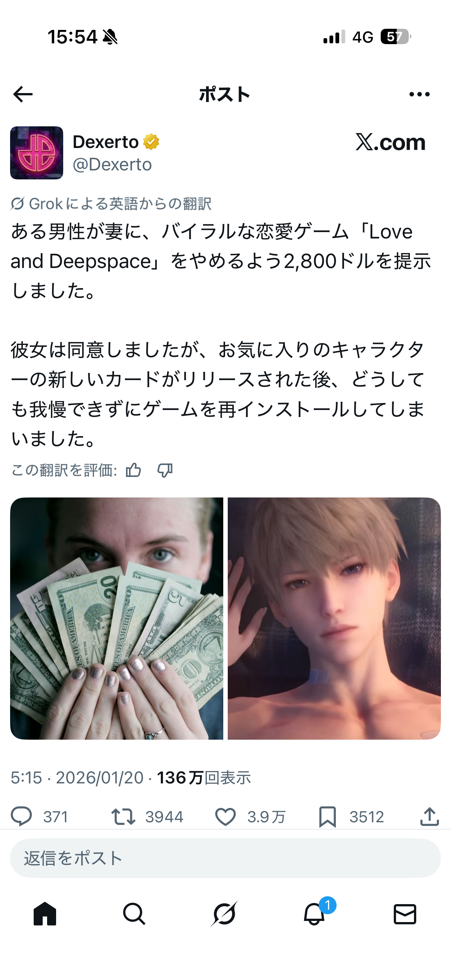Go to the Home tab
The height and width of the screenshot is (980, 451).
coord(45,913)
